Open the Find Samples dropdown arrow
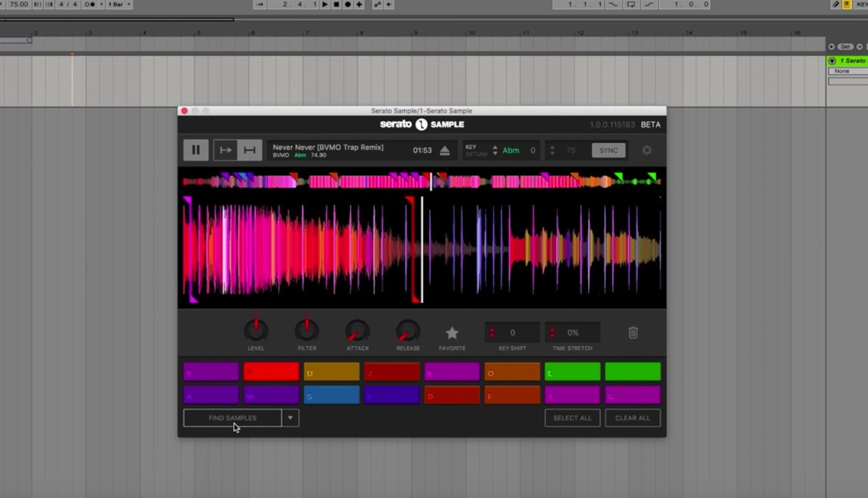The image size is (868, 498). pos(290,418)
